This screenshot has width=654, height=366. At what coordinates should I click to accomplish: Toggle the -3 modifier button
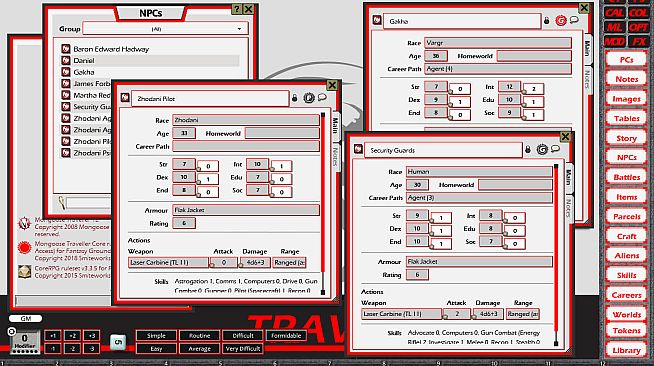click(92, 348)
